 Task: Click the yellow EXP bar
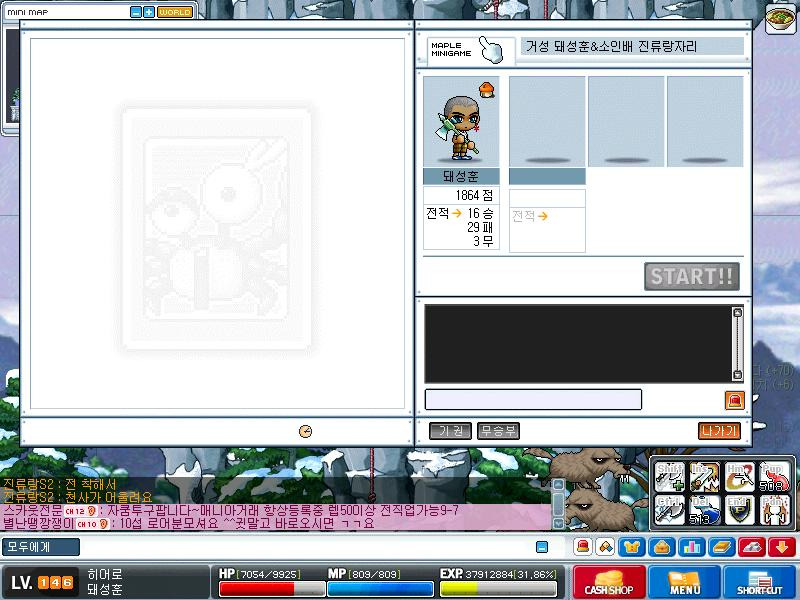(498, 589)
